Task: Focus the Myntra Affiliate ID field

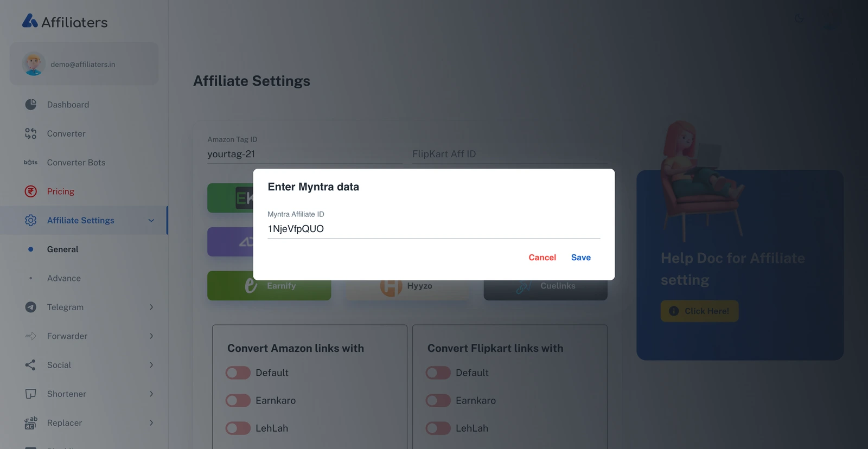Action: [434, 229]
